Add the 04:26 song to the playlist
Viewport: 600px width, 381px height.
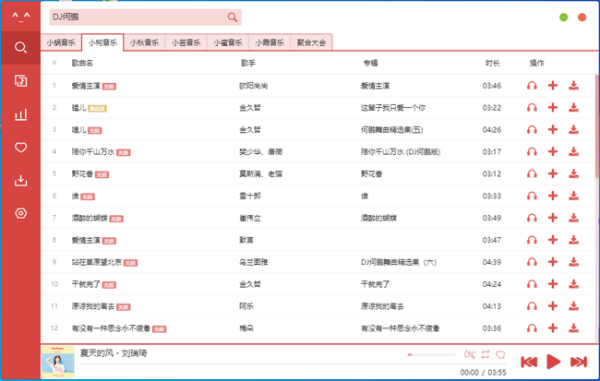click(x=553, y=130)
